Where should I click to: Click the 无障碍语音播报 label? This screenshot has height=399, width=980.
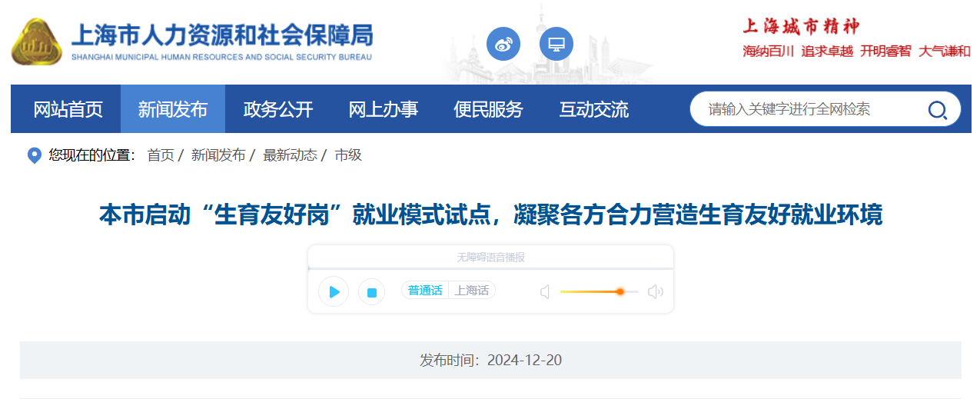(490, 258)
